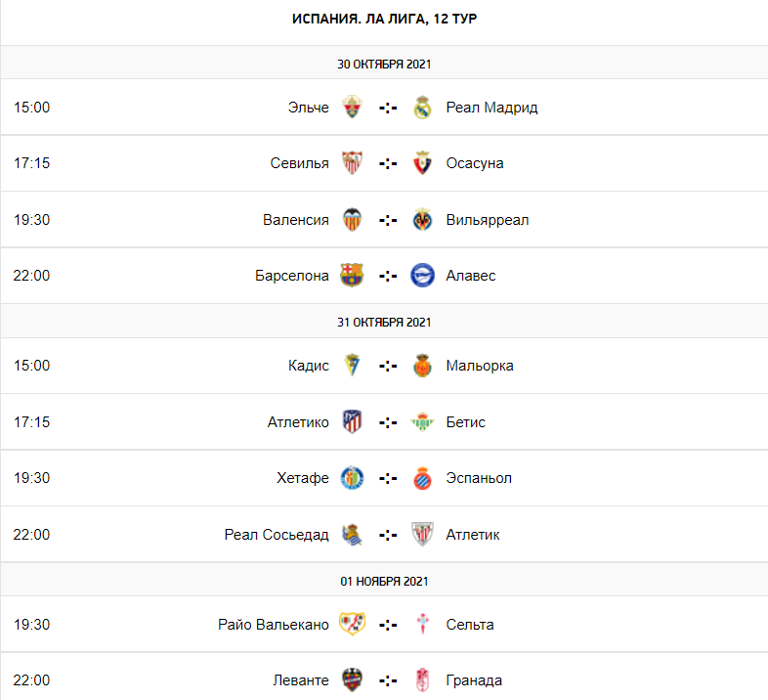Click the Alaves club crest
This screenshot has height=700, width=768.
(422, 276)
